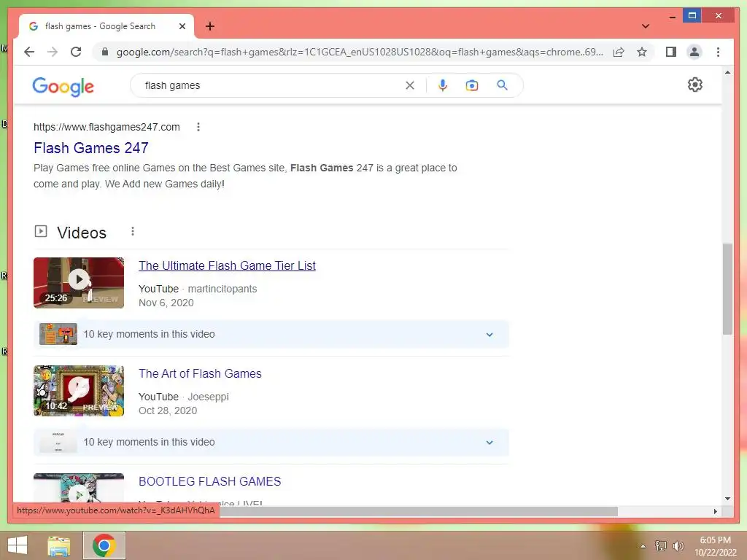
Task: Open the volume control tray icon
Action: tap(678, 545)
